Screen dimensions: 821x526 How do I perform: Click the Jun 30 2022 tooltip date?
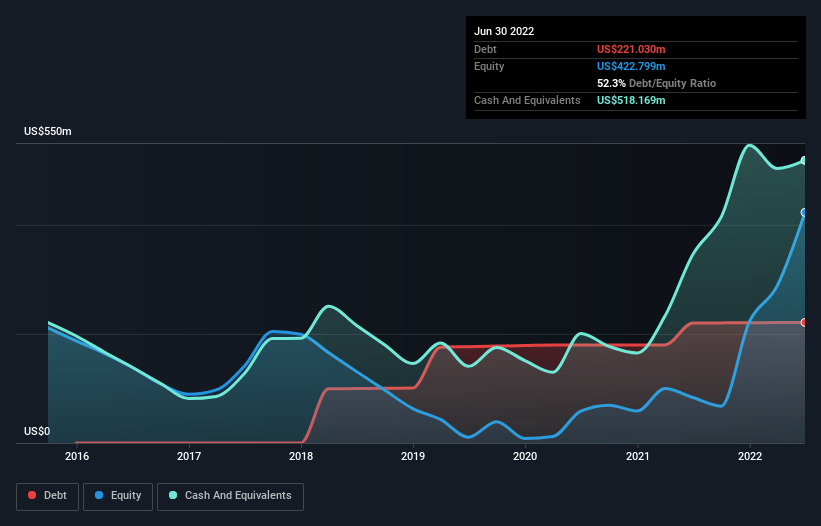[504, 31]
